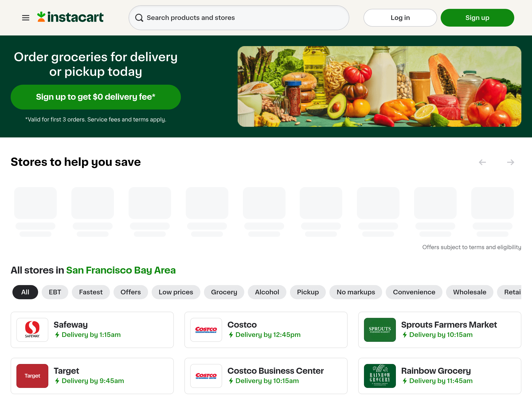Switch to the Grocery category chip

[224, 292]
